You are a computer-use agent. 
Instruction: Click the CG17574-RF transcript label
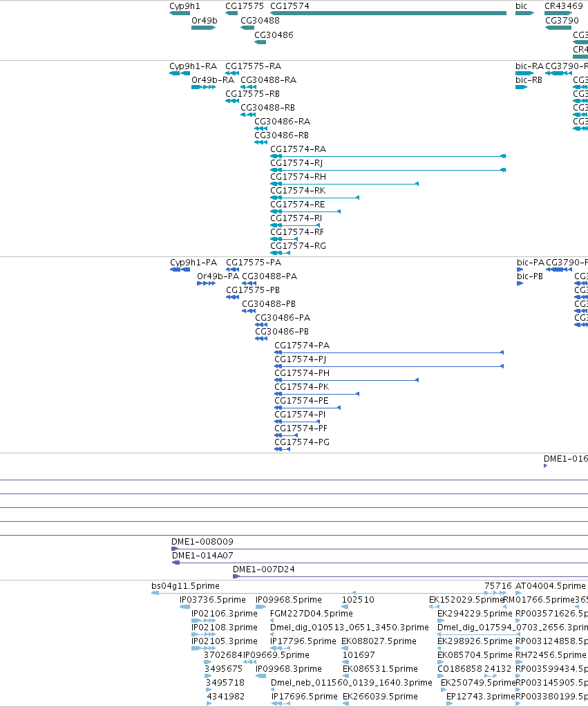pos(296,232)
